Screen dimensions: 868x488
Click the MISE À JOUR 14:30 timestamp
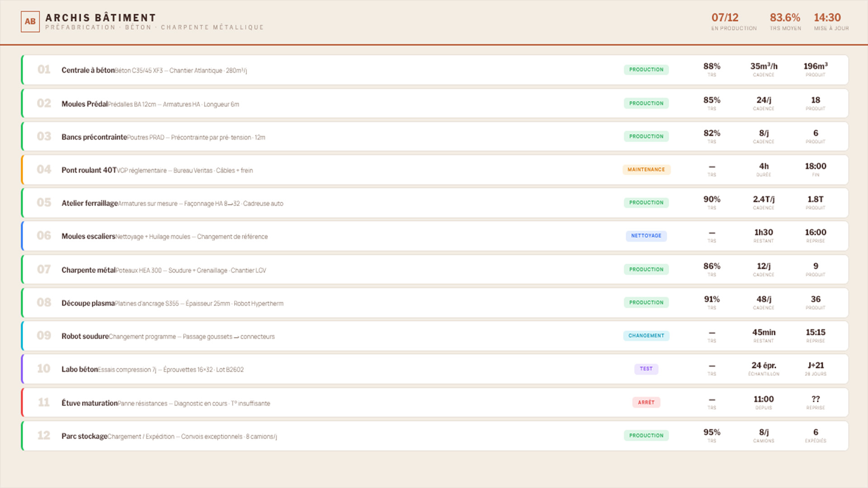coord(827,18)
